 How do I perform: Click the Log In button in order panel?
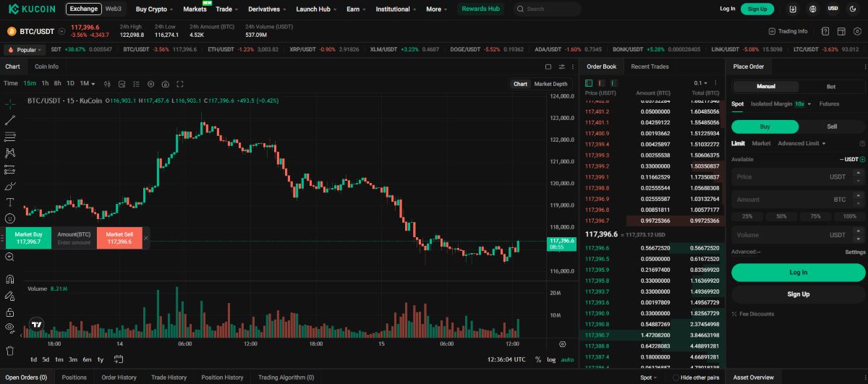(798, 273)
